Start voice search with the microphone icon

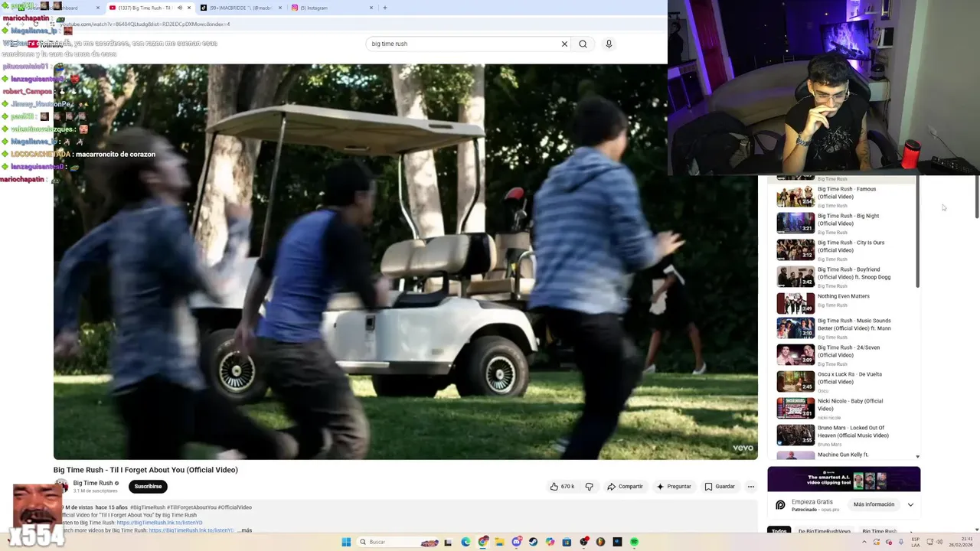609,44
